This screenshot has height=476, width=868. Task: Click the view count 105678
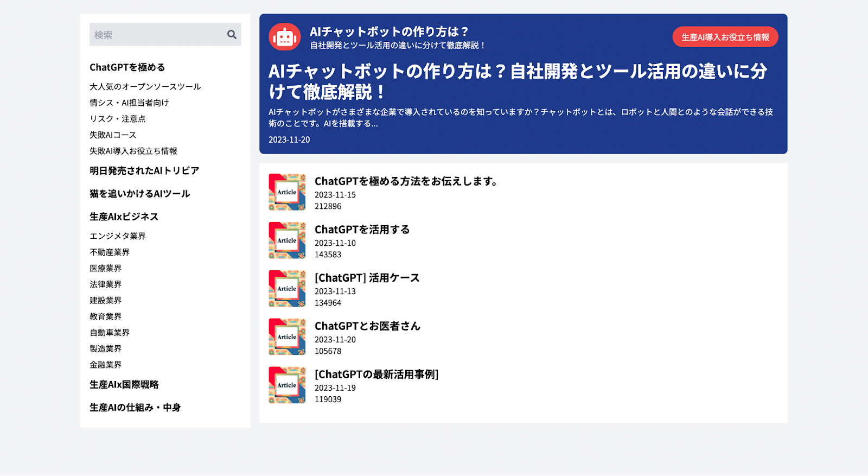click(328, 351)
